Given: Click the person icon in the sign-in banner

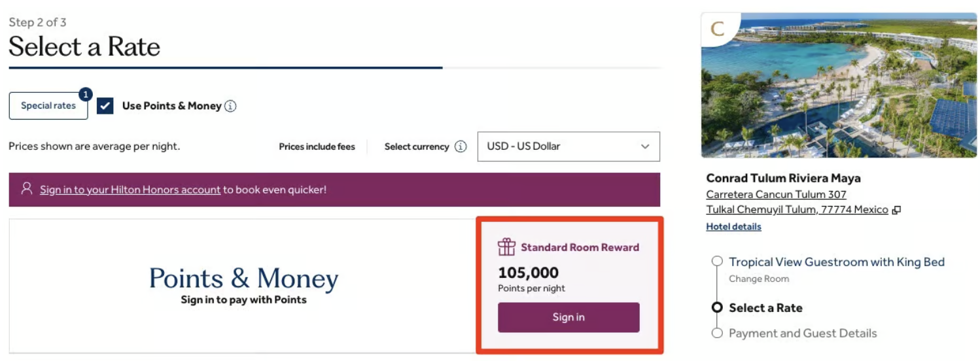Looking at the screenshot, I should tap(26, 189).
